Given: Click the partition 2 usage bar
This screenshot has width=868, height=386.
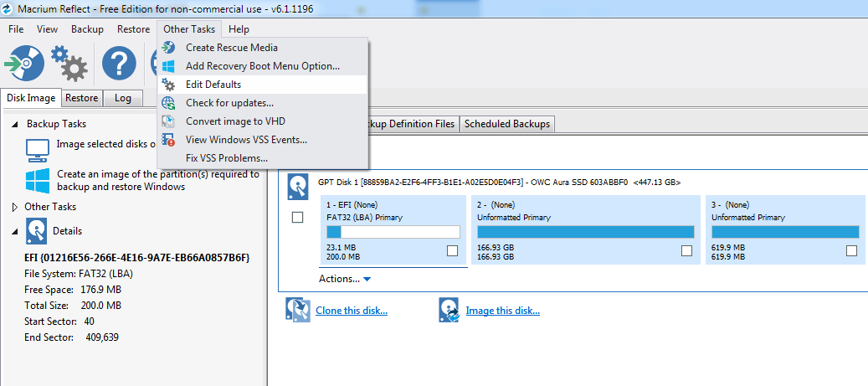Looking at the screenshot, I should [x=585, y=232].
